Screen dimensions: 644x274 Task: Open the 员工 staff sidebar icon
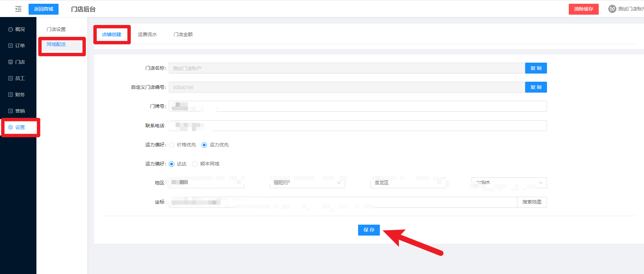coord(11,78)
